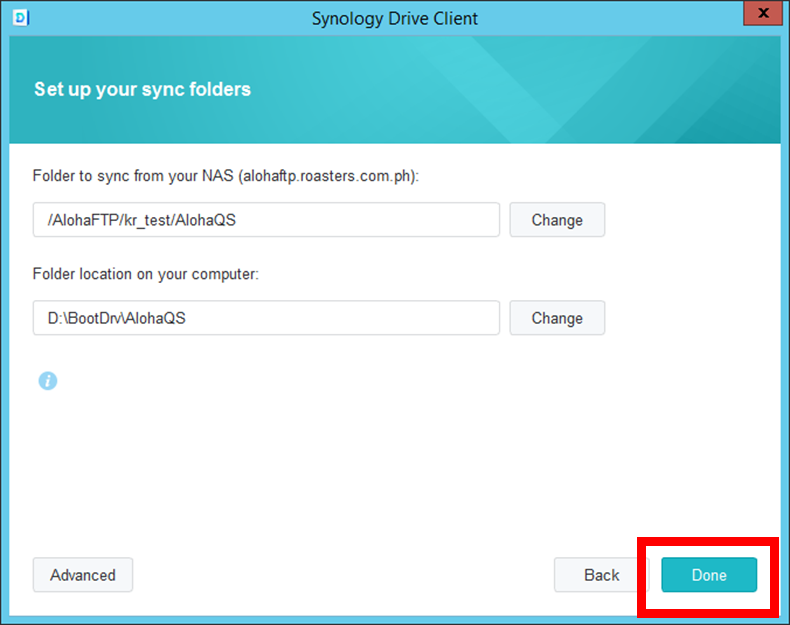Click the 'Set up your sync folders' heading
This screenshot has height=625, width=790.
pos(143,89)
